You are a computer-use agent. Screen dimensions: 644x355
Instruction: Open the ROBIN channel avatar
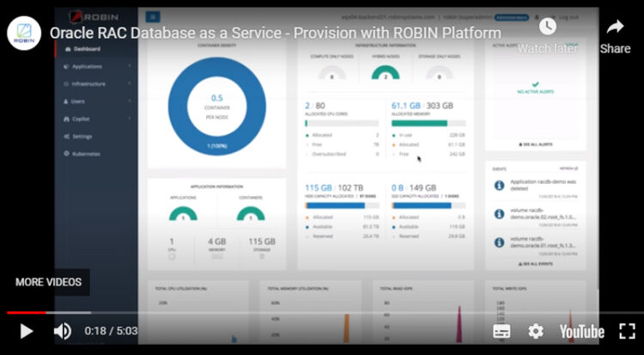pos(24,33)
